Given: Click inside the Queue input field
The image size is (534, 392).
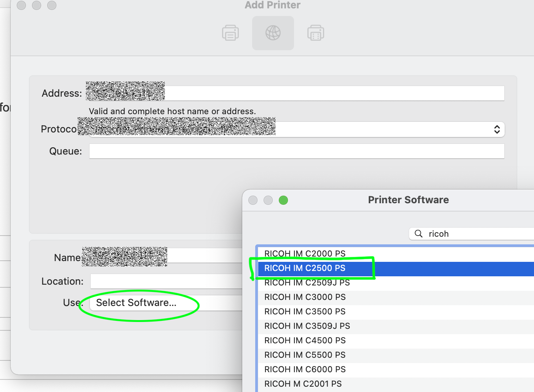Looking at the screenshot, I should [267, 151].
